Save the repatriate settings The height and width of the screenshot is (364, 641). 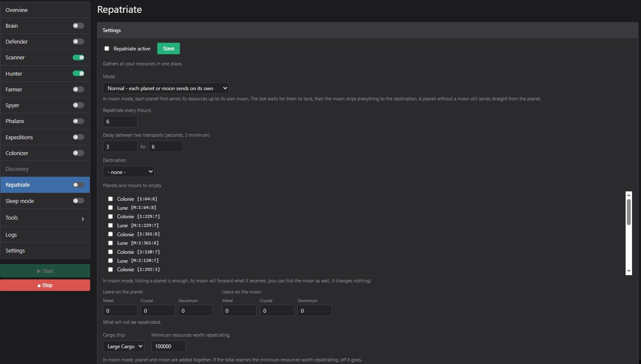[x=168, y=49]
